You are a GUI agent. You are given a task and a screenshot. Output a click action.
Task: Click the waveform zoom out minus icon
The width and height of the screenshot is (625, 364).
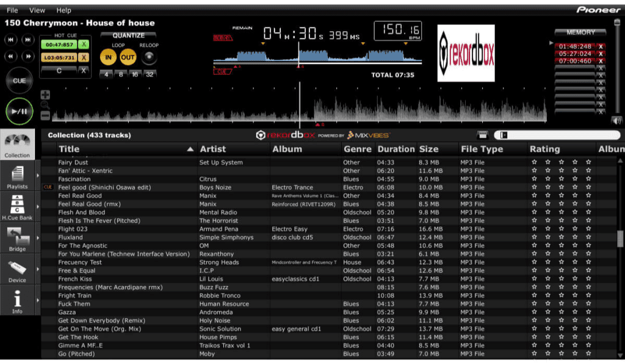point(45,115)
